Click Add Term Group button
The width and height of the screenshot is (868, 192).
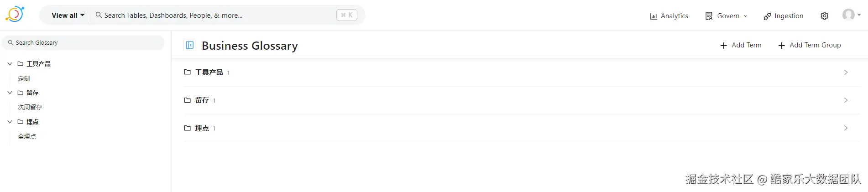tap(809, 45)
